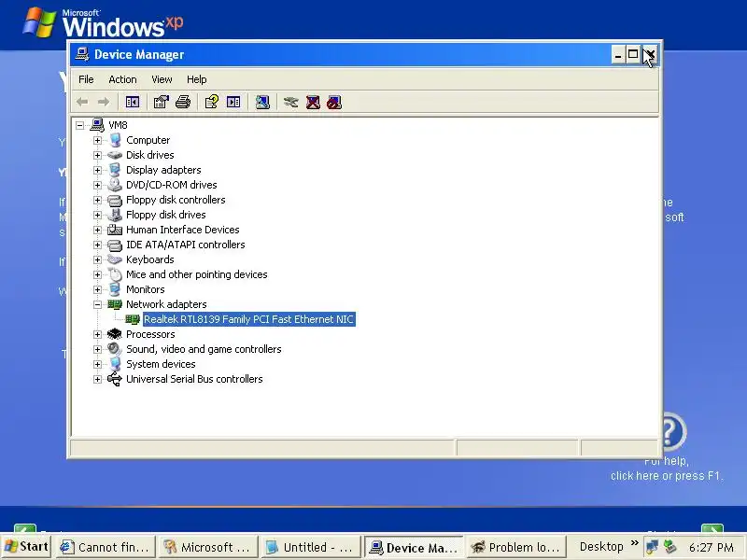
Task: Click the Sound, video and game controllers icon
Action: point(115,349)
